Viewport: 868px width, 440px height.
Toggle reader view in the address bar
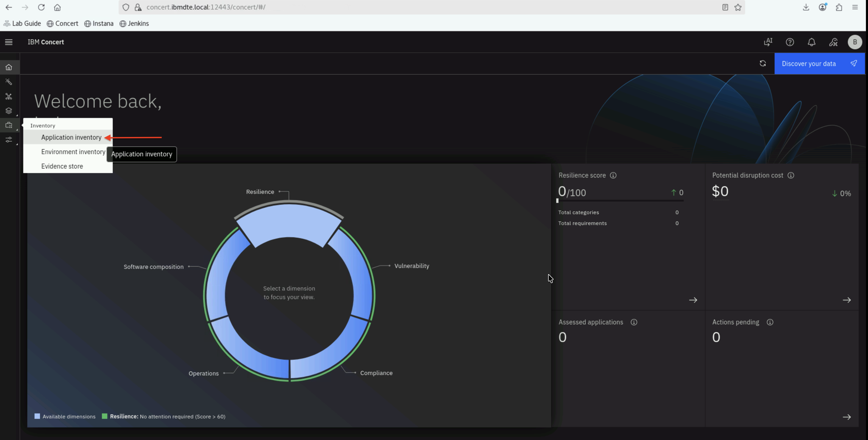click(725, 7)
